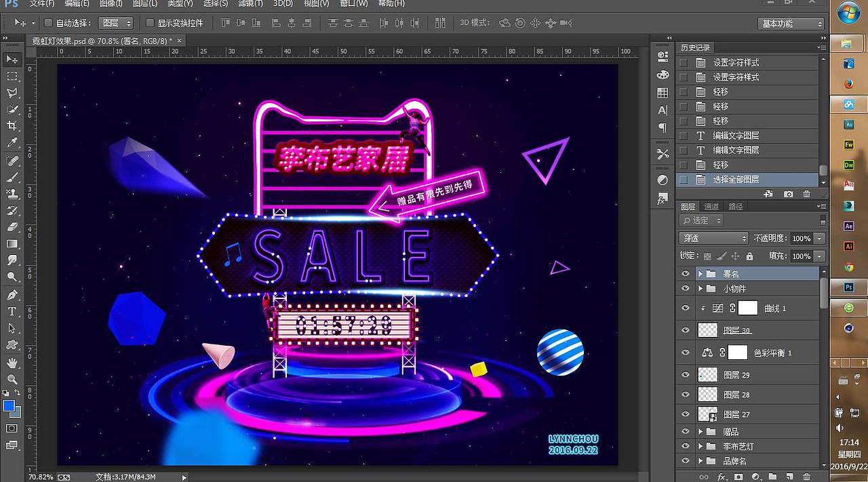This screenshot has width=868, height=482.
Task: Select the Clone Stamp tool
Action: (12, 194)
